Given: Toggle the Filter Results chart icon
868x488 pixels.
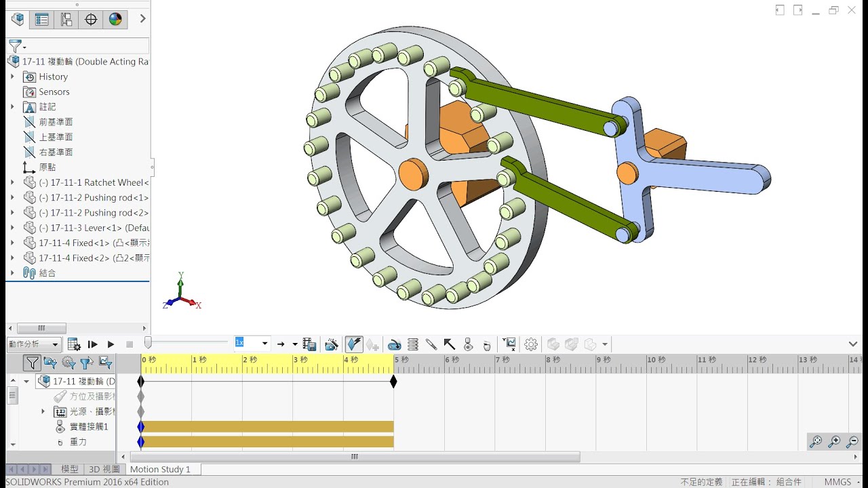Looking at the screenshot, I should [x=106, y=363].
